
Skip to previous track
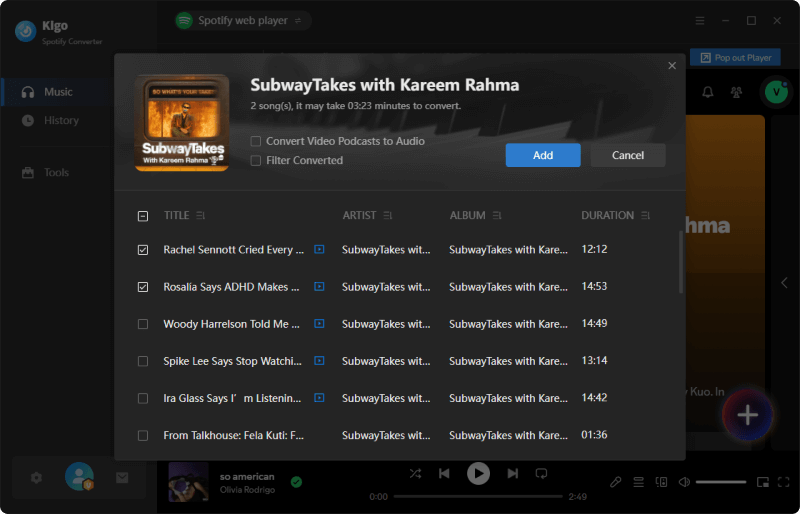pyautogui.click(x=444, y=474)
